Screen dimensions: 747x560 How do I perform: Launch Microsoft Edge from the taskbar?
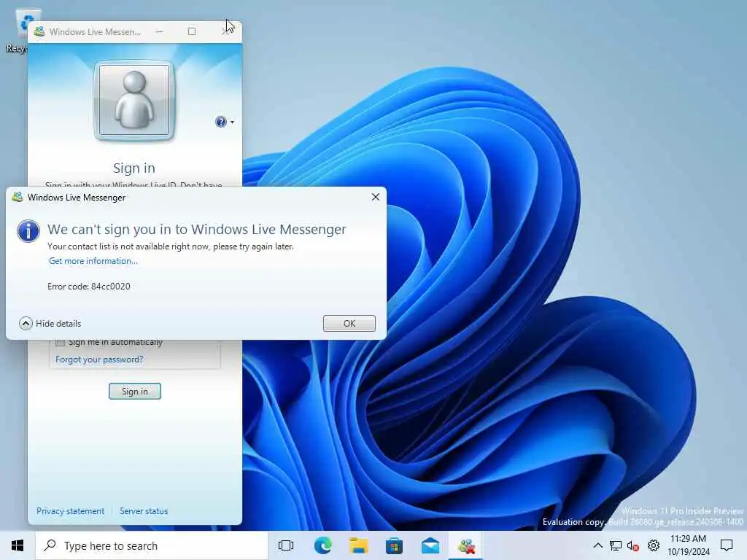[323, 545]
